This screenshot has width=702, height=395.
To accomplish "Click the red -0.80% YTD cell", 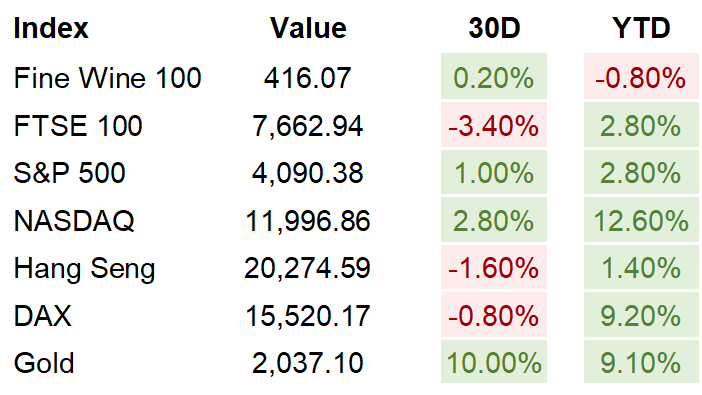I will tap(641, 76).
